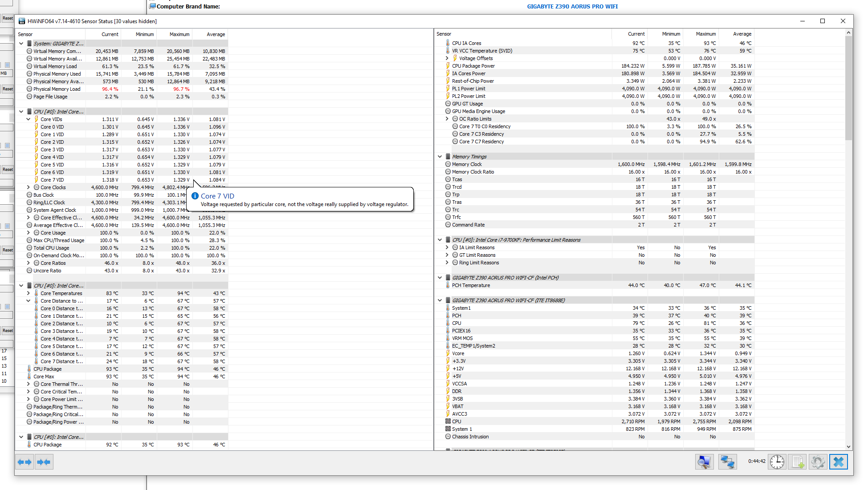The width and height of the screenshot is (868, 490).
Task: Collapse System: GIGABYTE section header
Action: pyautogui.click(x=21, y=44)
